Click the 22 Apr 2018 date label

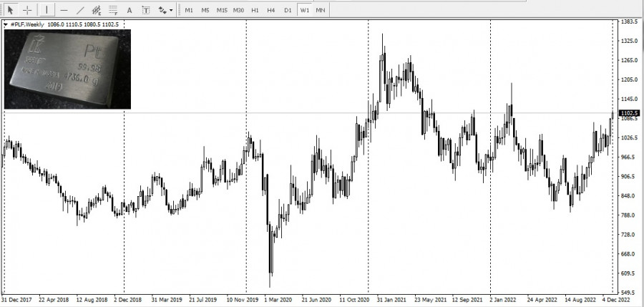point(54,300)
